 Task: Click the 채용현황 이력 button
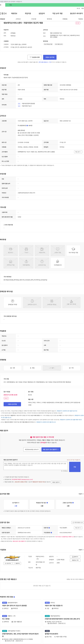pos(75,560)
